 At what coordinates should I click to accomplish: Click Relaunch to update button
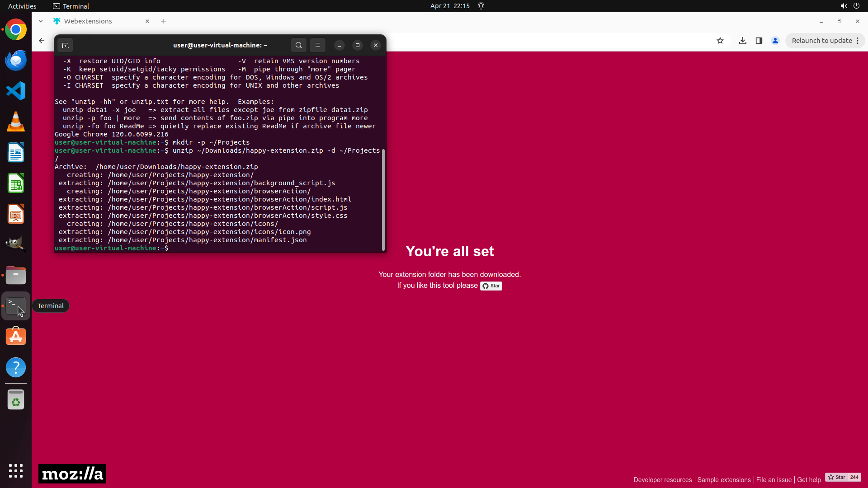[821, 41]
